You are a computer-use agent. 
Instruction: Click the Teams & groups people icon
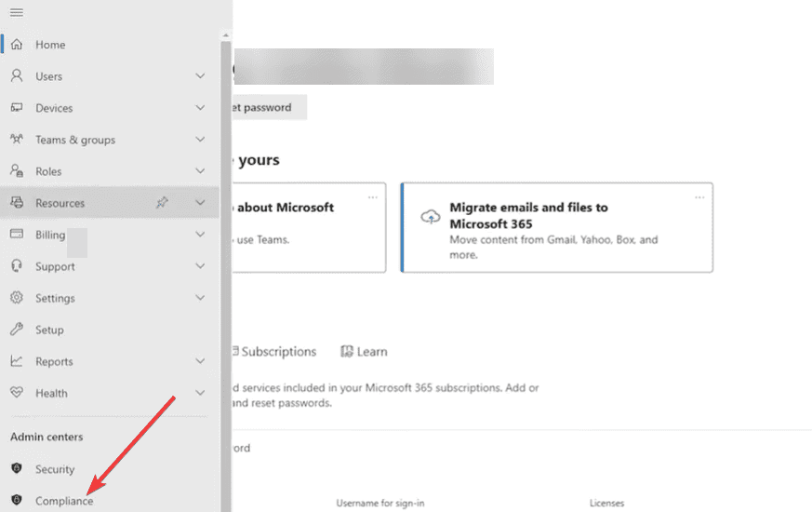(17, 140)
